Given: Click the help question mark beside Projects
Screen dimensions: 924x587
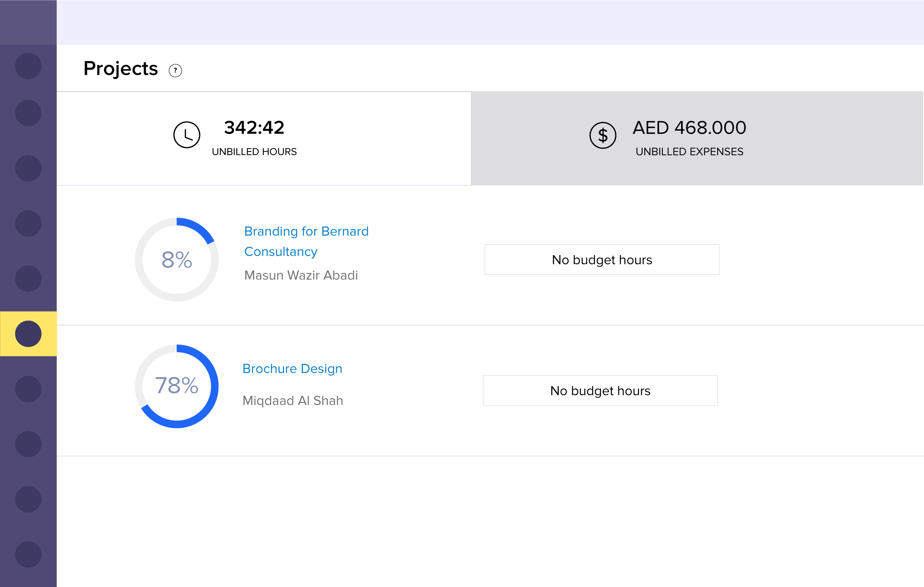Looking at the screenshot, I should coord(175,70).
